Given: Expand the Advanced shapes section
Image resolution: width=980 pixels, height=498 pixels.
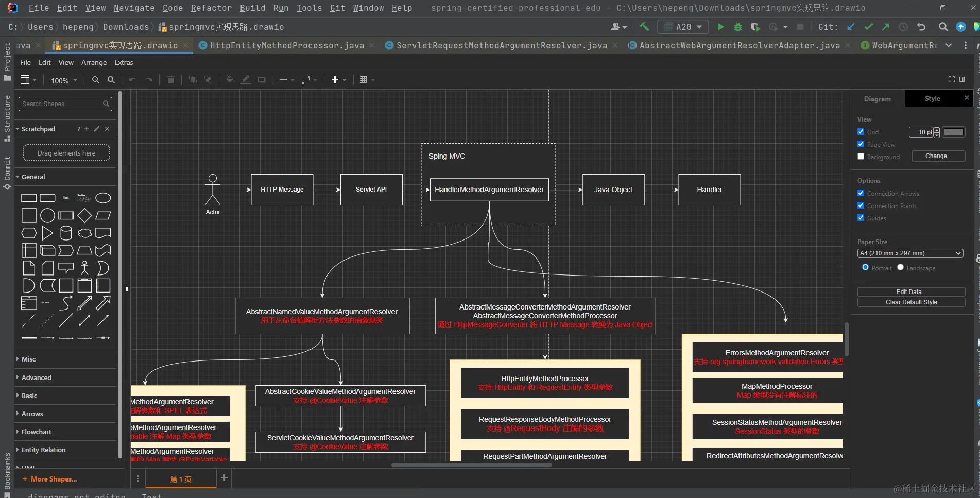Looking at the screenshot, I should click(36, 377).
